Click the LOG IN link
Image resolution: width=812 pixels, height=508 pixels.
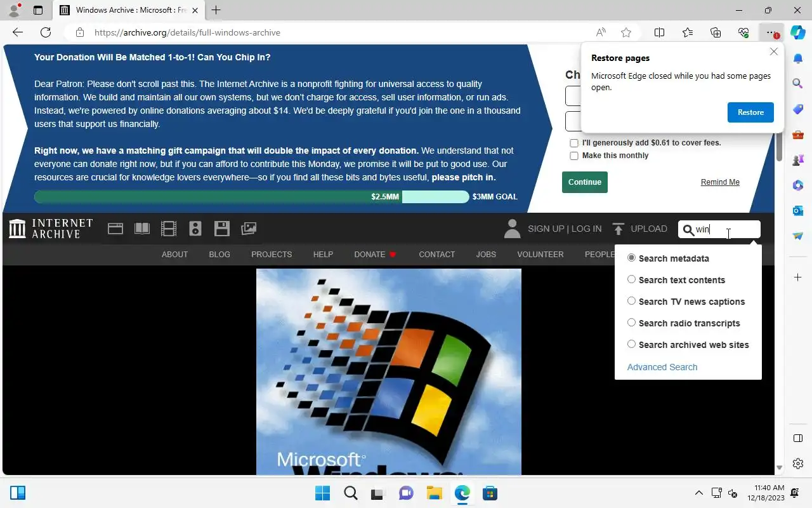[586, 229]
